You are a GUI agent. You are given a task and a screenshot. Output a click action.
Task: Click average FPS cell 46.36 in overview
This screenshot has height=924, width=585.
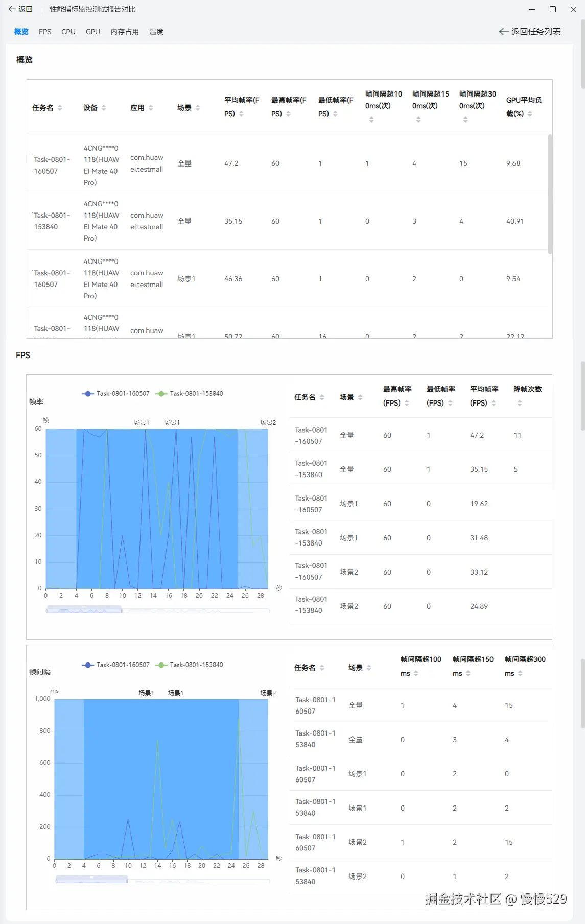coord(233,279)
